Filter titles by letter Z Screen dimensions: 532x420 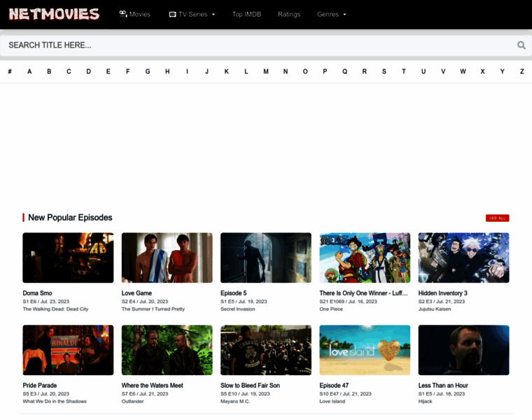(x=521, y=71)
